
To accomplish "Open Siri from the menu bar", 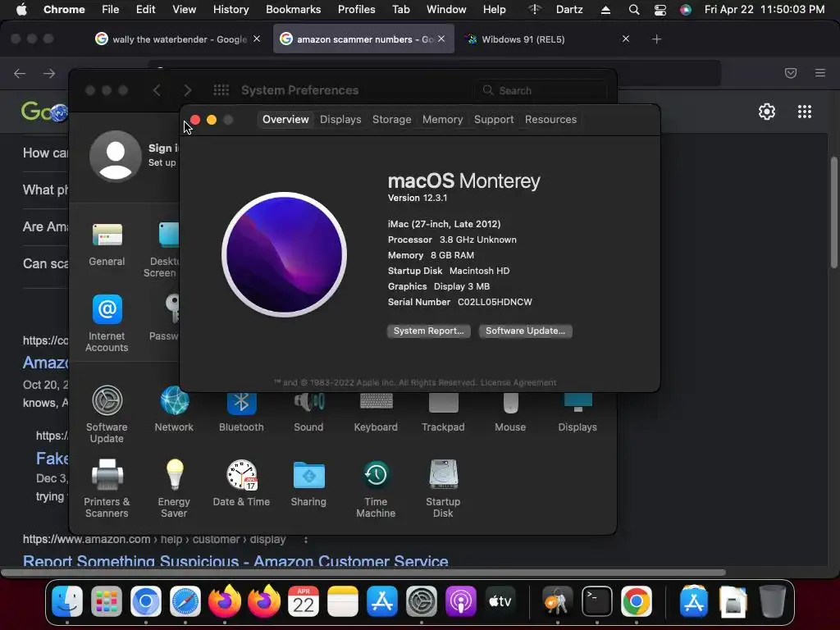I will point(686,10).
